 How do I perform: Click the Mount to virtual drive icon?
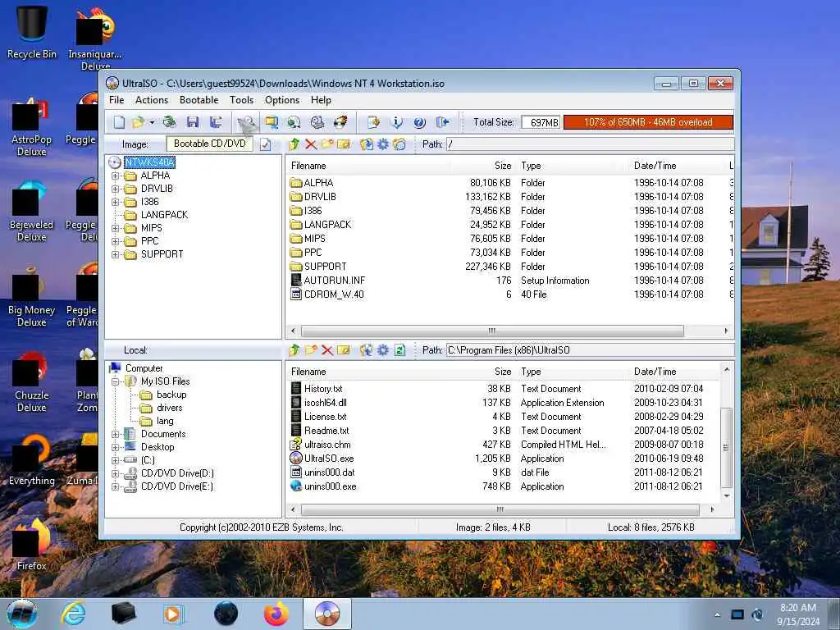pyautogui.click(x=317, y=123)
